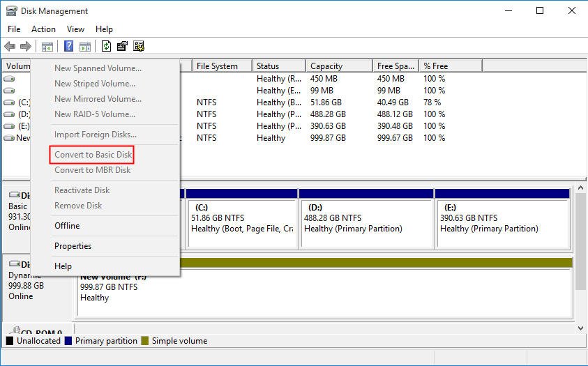Screen dimensions: 588x366
Task: Click the Back arrow toolbar icon
Action: click(x=10, y=47)
